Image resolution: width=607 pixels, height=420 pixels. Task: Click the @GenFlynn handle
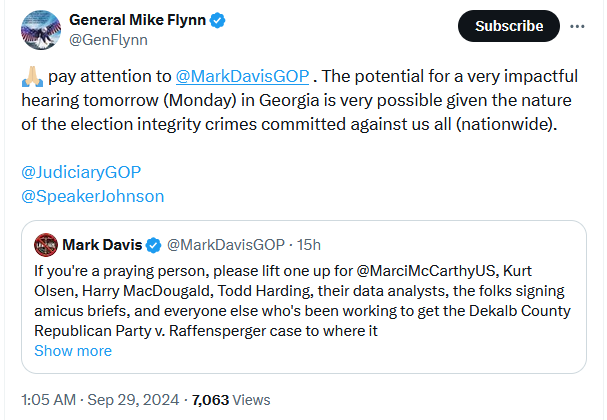108,40
